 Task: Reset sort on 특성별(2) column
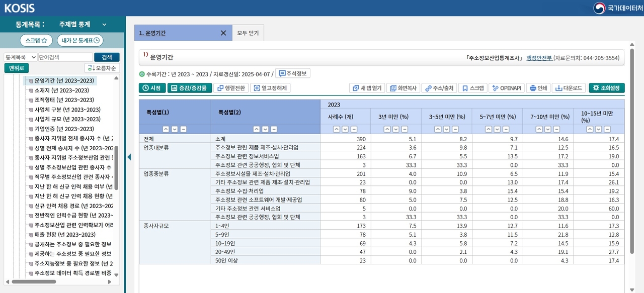(273, 129)
